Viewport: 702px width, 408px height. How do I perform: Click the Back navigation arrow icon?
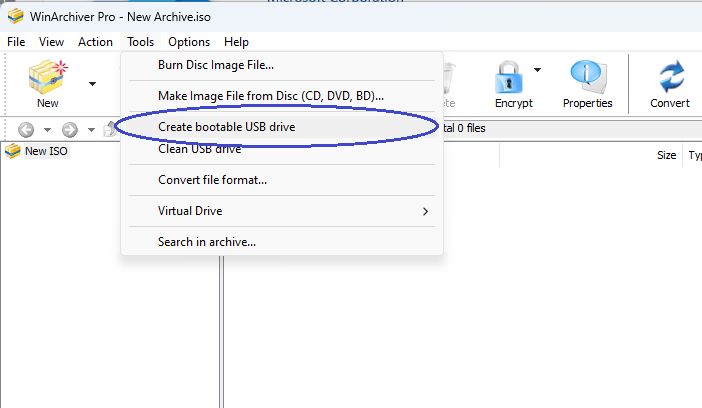coord(26,129)
